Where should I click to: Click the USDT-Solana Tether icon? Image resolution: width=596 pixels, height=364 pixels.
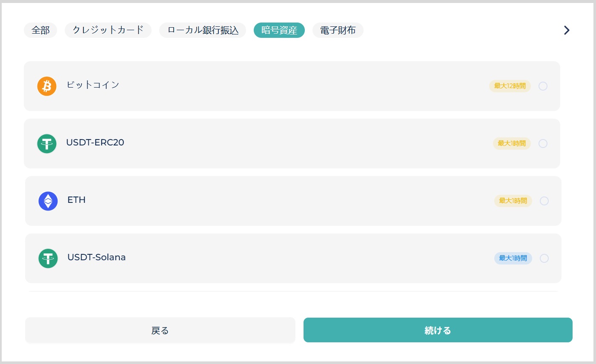[48, 259]
